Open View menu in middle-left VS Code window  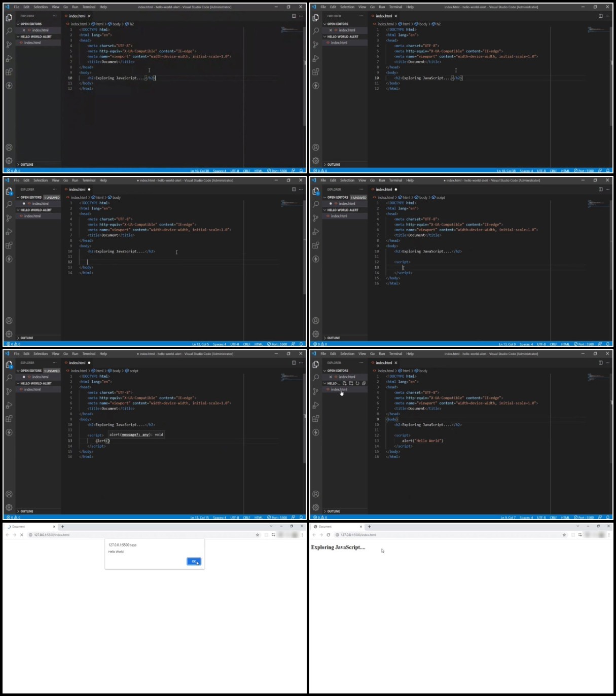tap(55, 180)
